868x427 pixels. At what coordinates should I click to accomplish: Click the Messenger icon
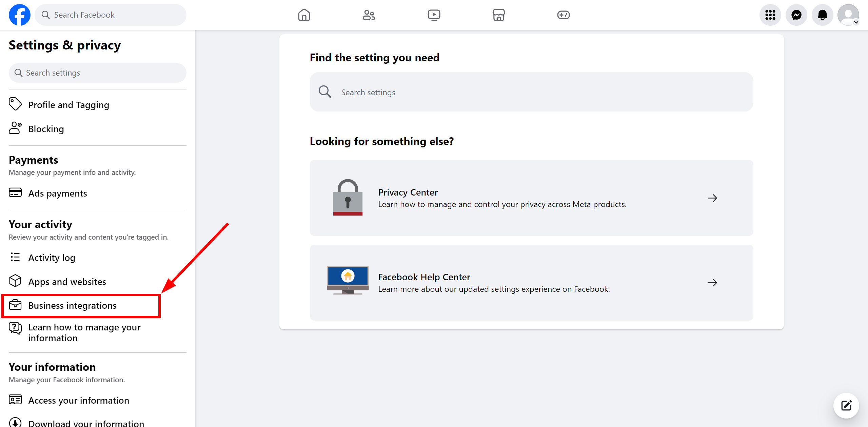(796, 15)
